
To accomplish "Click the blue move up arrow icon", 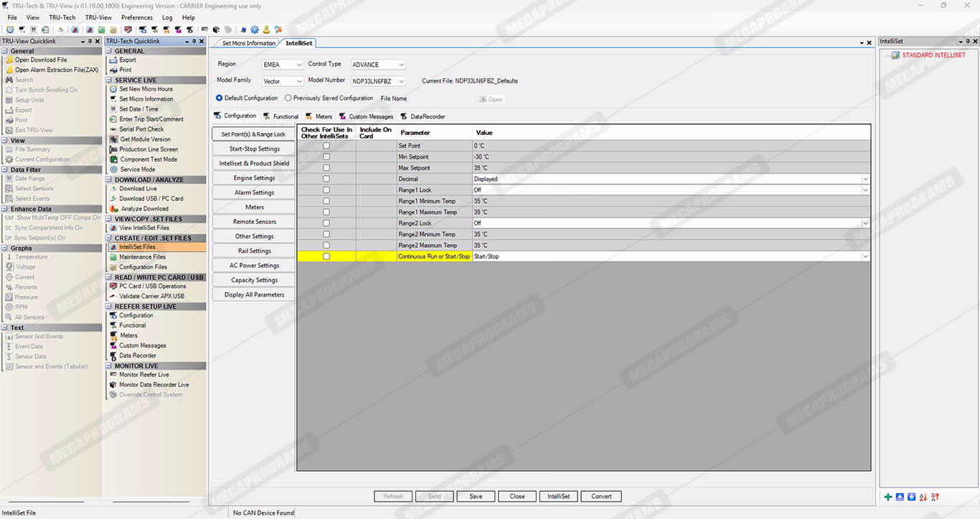I will (900, 497).
